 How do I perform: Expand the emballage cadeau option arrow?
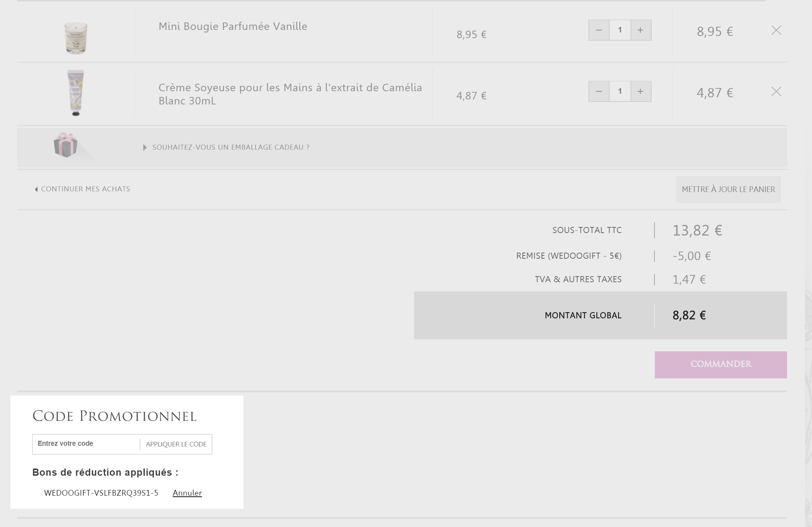(x=145, y=148)
